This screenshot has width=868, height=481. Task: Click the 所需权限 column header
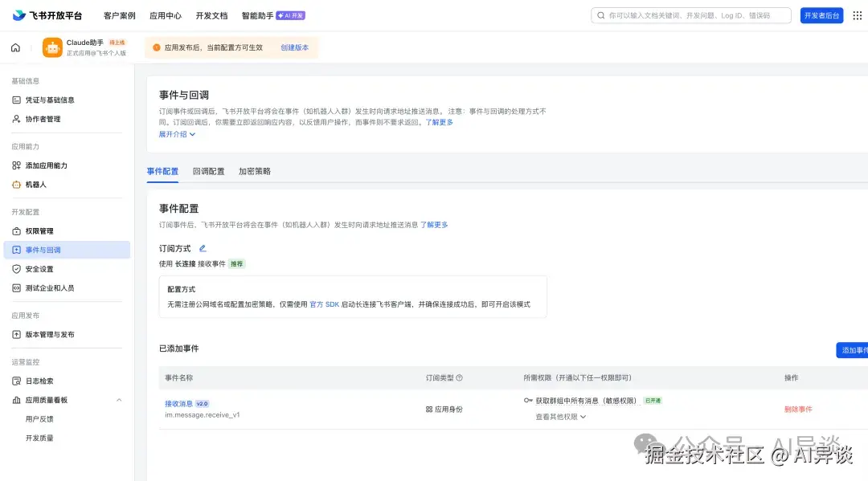click(x=577, y=377)
